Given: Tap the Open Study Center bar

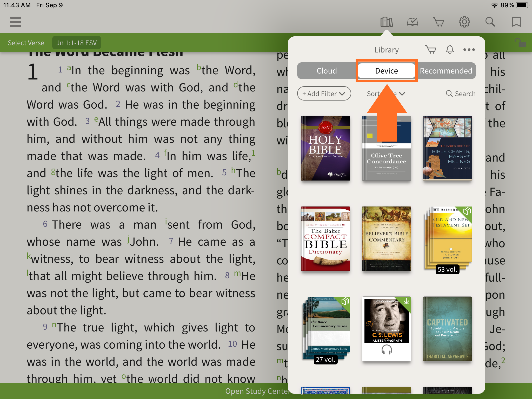Looking at the screenshot, I should [257, 391].
